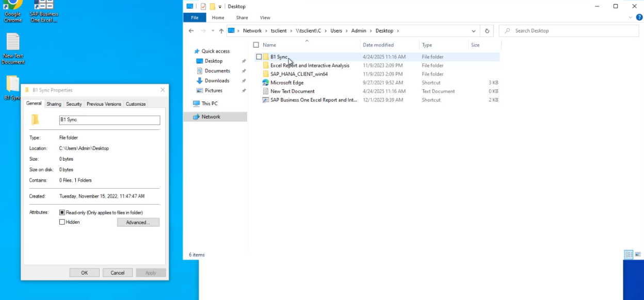Click Cancel in B1 Sync Properties
This screenshot has width=644, height=300.
coord(118,273)
